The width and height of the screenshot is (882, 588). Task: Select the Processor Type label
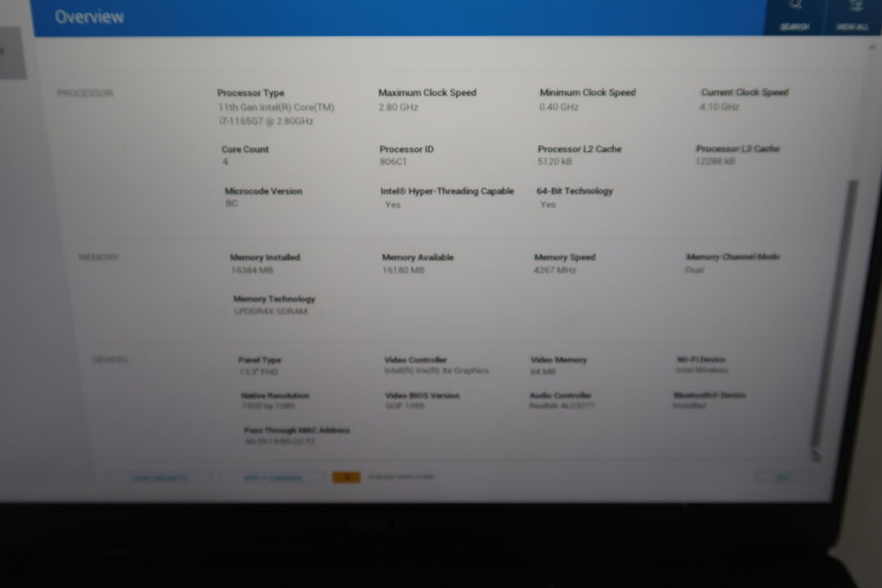pos(251,93)
